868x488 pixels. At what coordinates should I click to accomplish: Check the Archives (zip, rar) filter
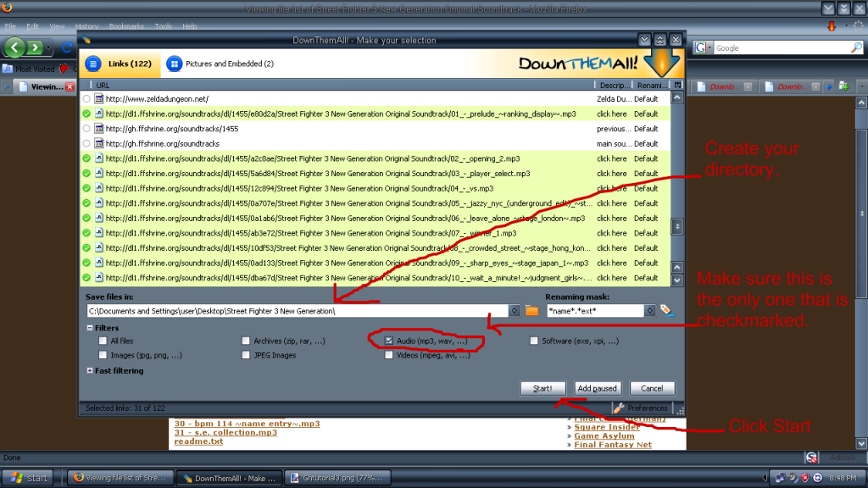(x=246, y=341)
